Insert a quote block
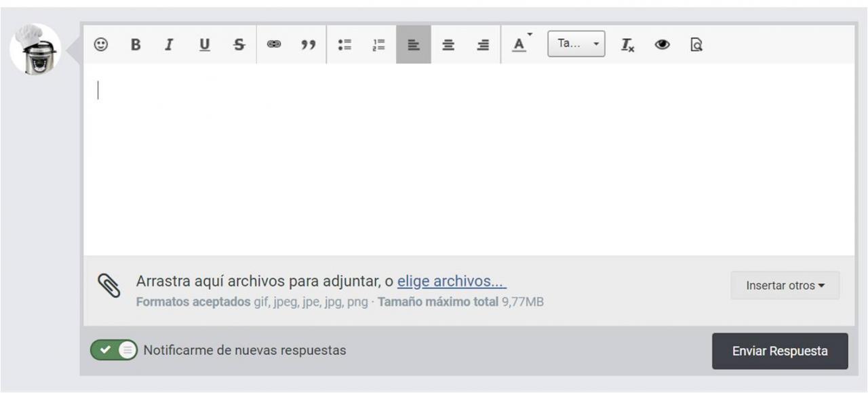The image size is (868, 393). (x=309, y=45)
